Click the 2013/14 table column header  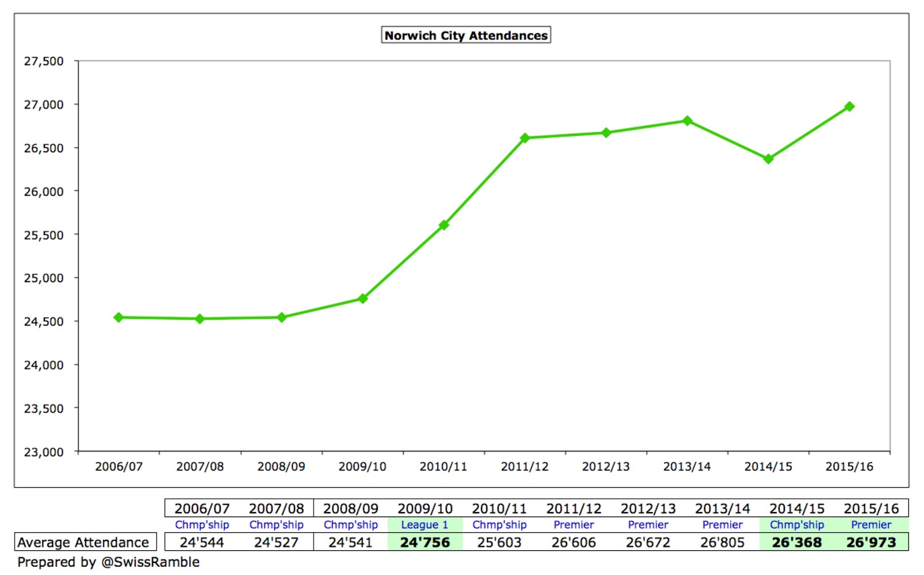click(x=722, y=509)
